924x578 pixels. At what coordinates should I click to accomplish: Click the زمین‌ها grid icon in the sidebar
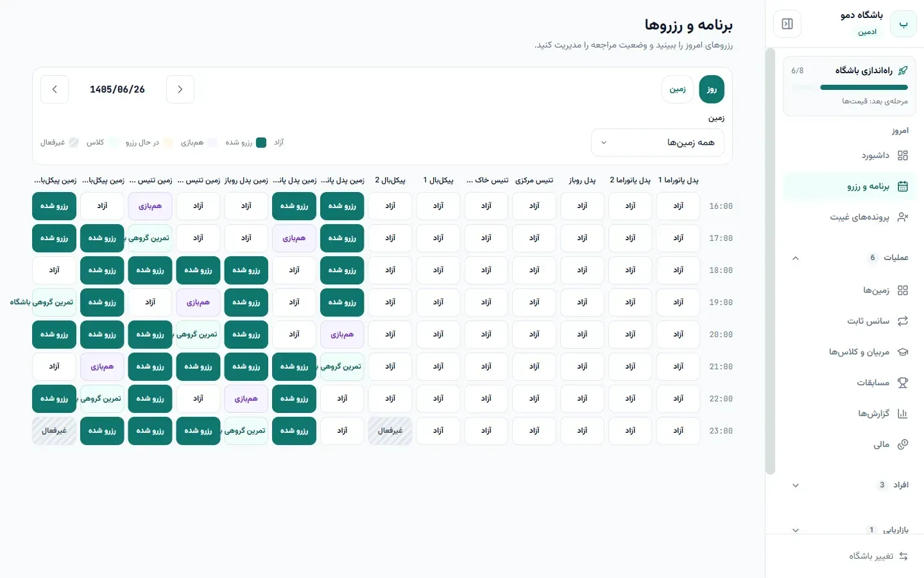(903, 290)
